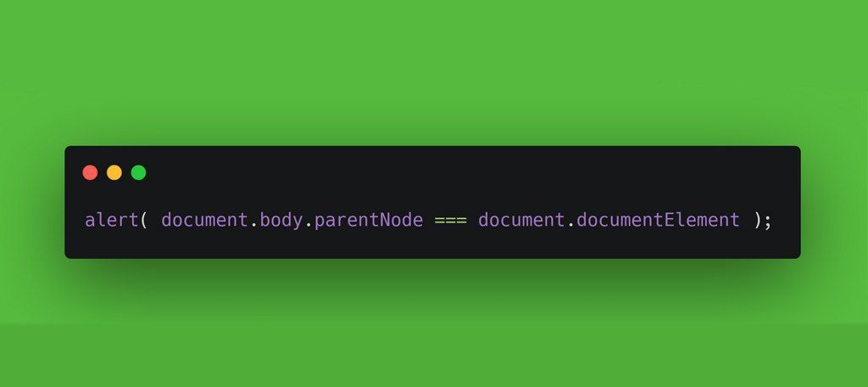Click the green === strict equality operator
The height and width of the screenshot is (387, 868).
coord(451,221)
